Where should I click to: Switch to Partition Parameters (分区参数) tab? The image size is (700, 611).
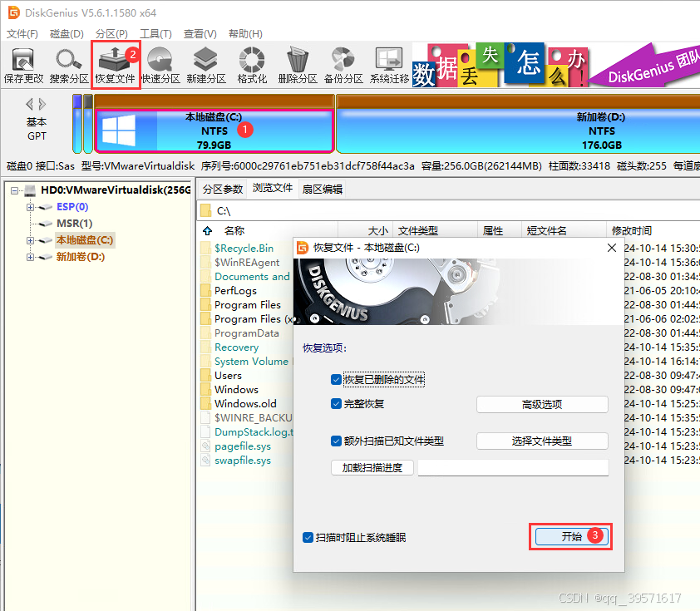223,190
